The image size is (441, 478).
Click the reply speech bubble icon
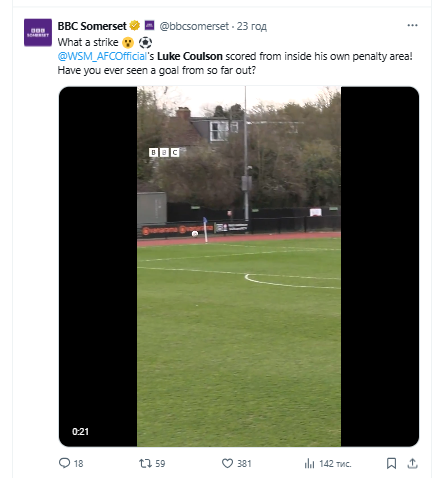point(64,463)
